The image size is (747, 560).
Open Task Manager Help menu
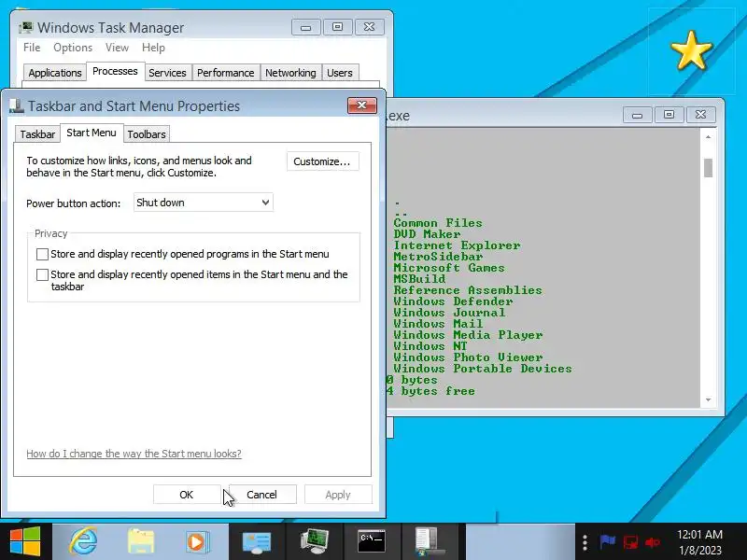click(x=153, y=48)
